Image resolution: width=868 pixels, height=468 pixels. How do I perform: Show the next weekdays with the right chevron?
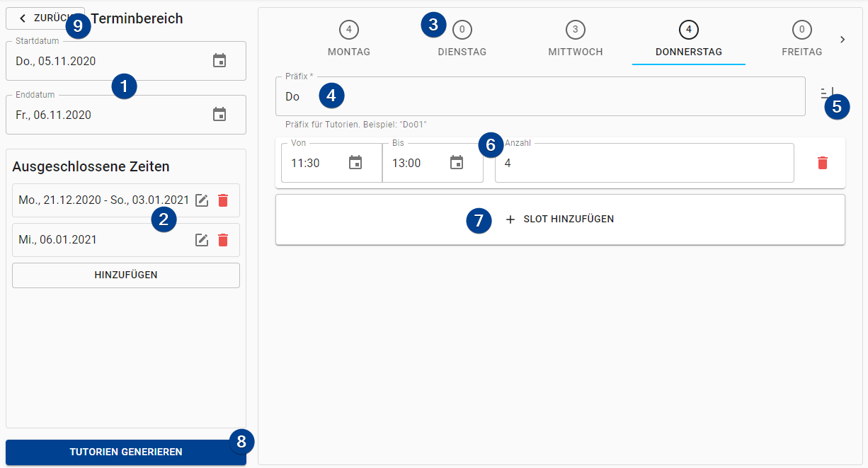pos(843,40)
